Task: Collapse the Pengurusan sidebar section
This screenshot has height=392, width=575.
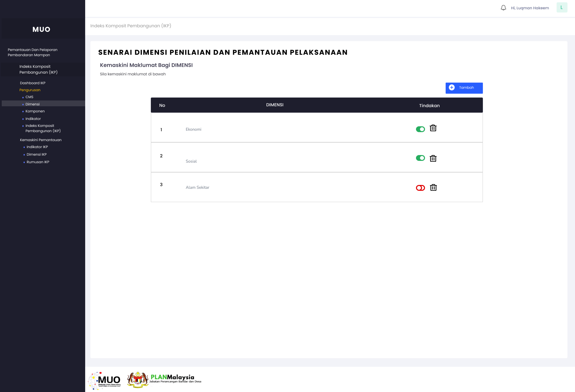Action: click(30, 90)
